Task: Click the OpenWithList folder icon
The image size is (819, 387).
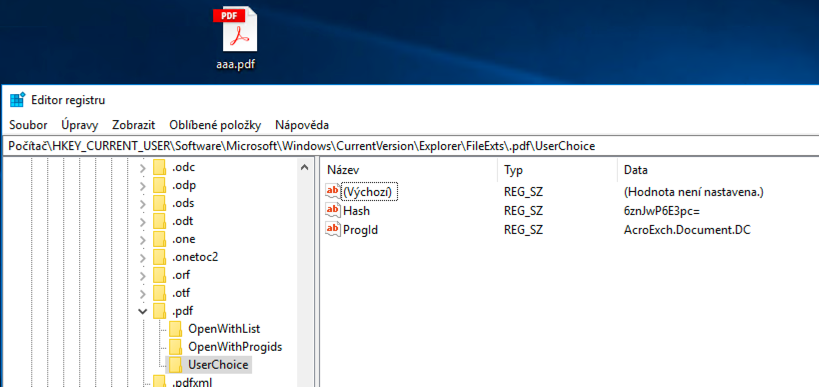Action: [176, 329]
